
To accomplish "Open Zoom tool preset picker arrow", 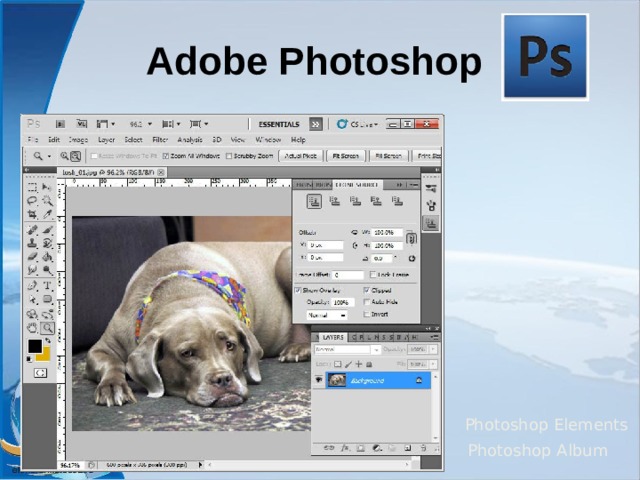I will click(49, 156).
